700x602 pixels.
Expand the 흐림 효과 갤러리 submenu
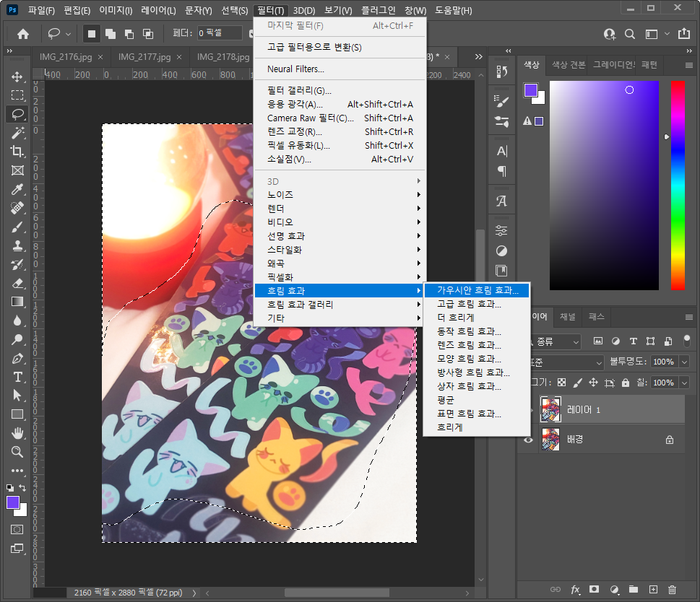click(x=340, y=305)
